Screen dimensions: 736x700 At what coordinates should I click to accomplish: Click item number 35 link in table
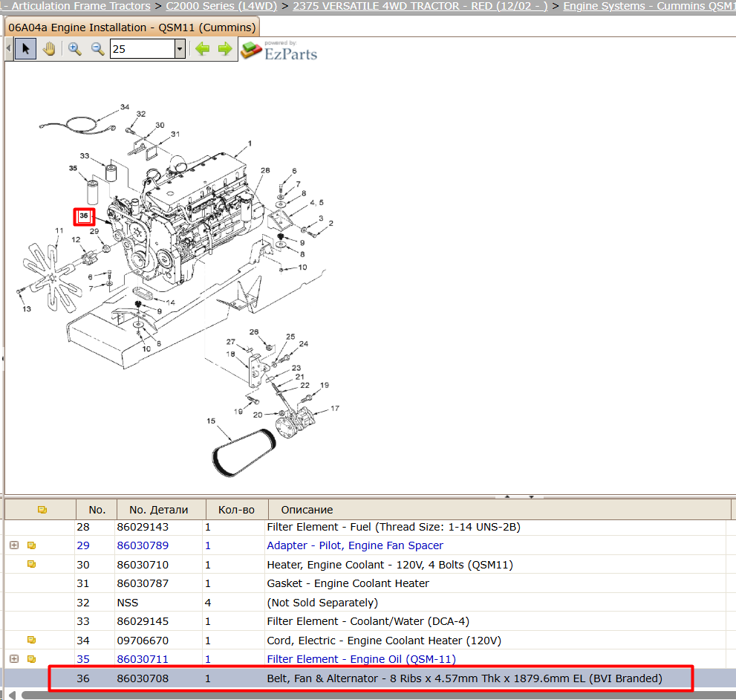tap(83, 659)
